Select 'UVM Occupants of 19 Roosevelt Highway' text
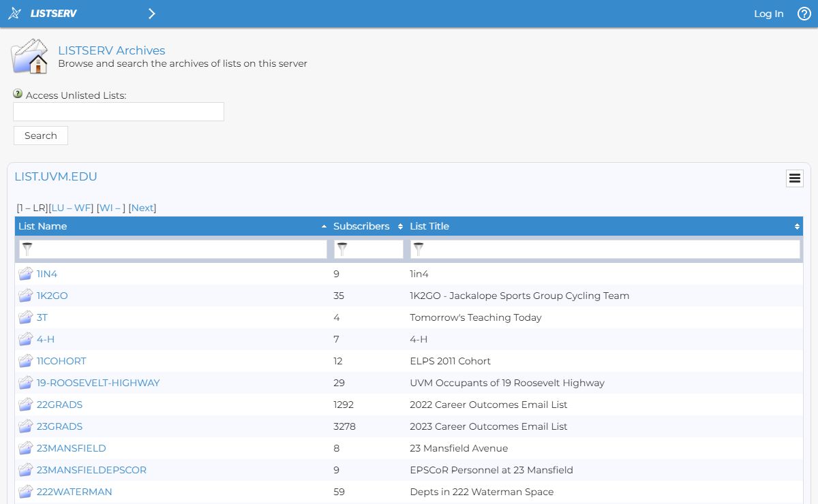 pyautogui.click(x=507, y=383)
